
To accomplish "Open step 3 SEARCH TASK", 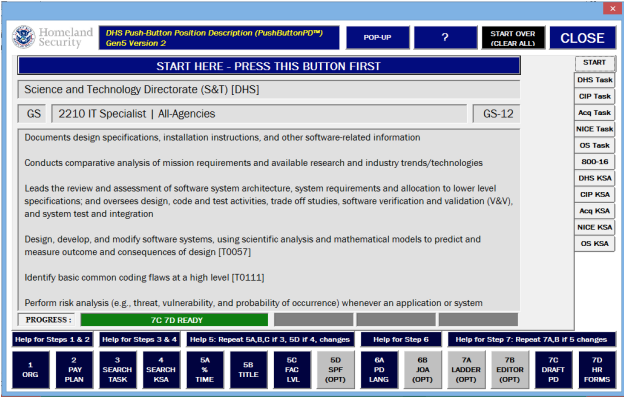I will 118,368.
